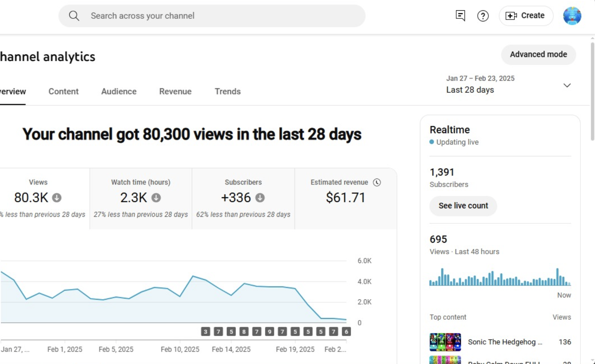Select the chart video marker labeled 8
Screen dimensions: 595x364
244,331
